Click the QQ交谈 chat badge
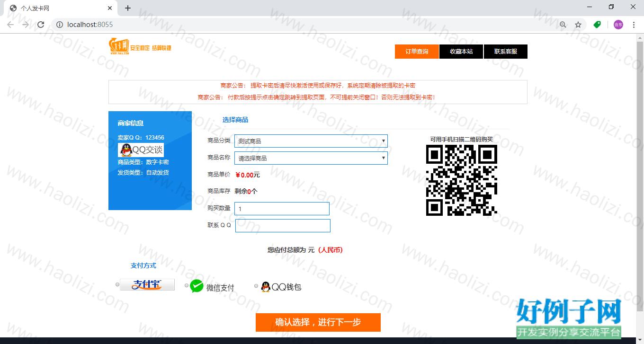The image size is (644, 344). [x=141, y=150]
